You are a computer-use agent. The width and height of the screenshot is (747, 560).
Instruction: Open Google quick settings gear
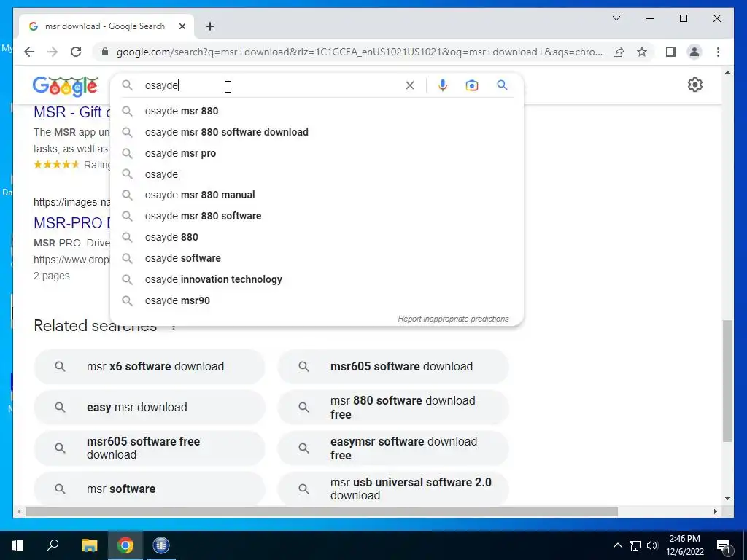pos(695,85)
